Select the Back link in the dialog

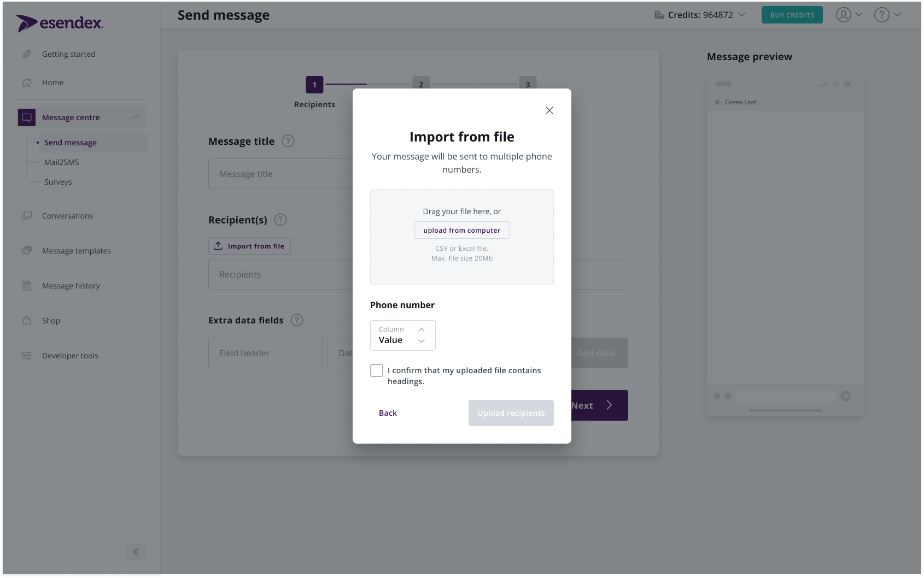coord(388,412)
